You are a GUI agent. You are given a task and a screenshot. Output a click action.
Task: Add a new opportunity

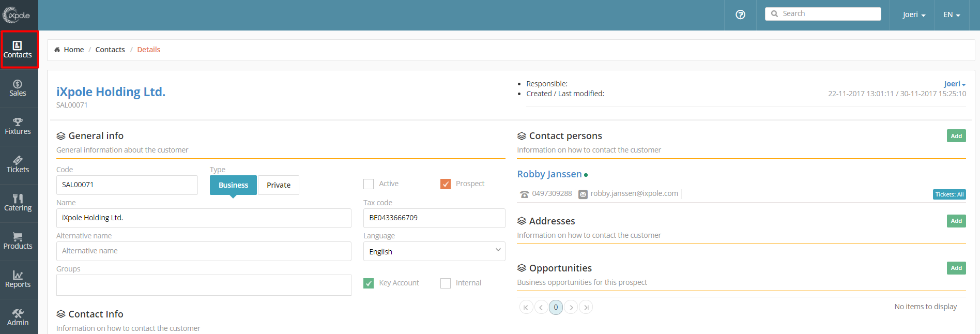[956, 268]
